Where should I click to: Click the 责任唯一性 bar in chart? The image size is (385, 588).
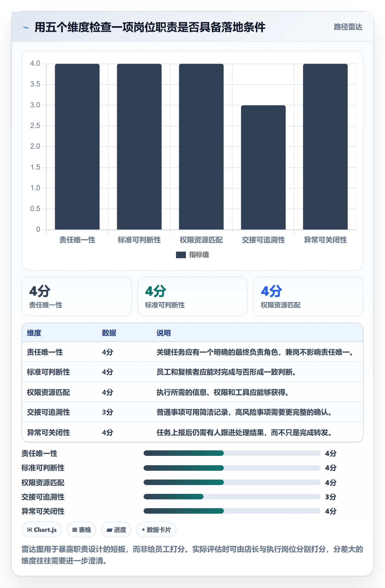(77, 147)
